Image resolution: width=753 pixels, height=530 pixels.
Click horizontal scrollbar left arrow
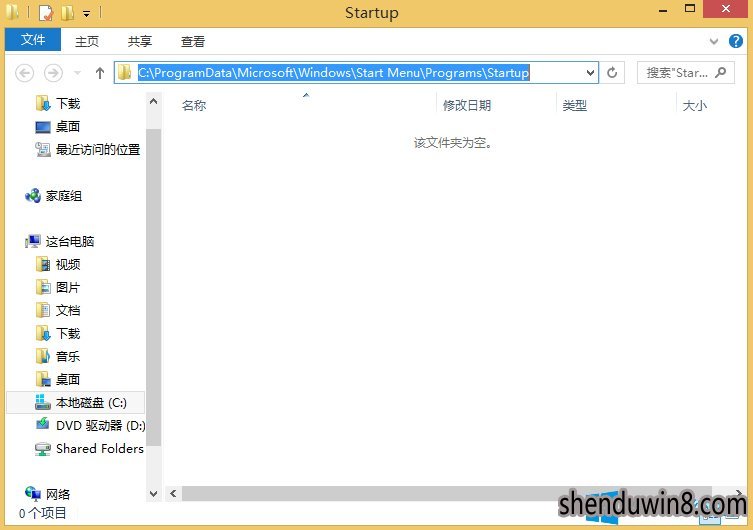click(173, 494)
